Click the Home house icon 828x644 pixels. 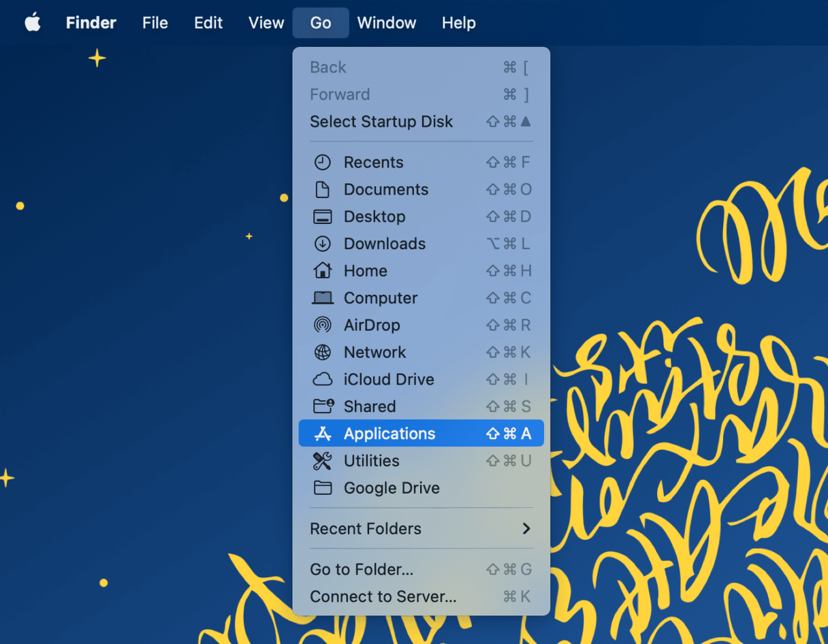pyautogui.click(x=322, y=271)
